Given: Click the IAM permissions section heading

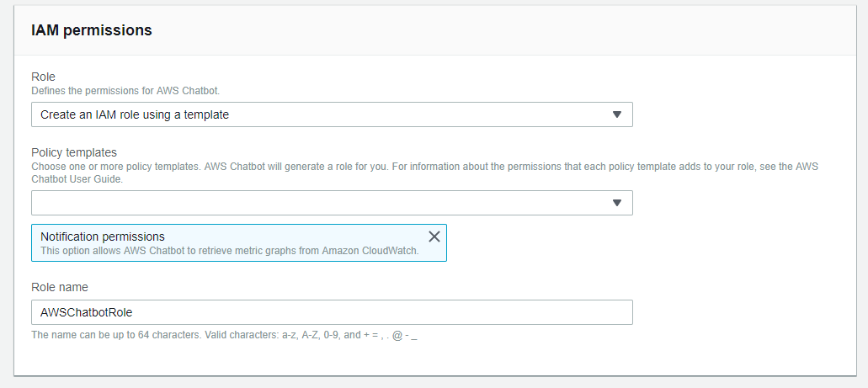Looking at the screenshot, I should point(91,29).
